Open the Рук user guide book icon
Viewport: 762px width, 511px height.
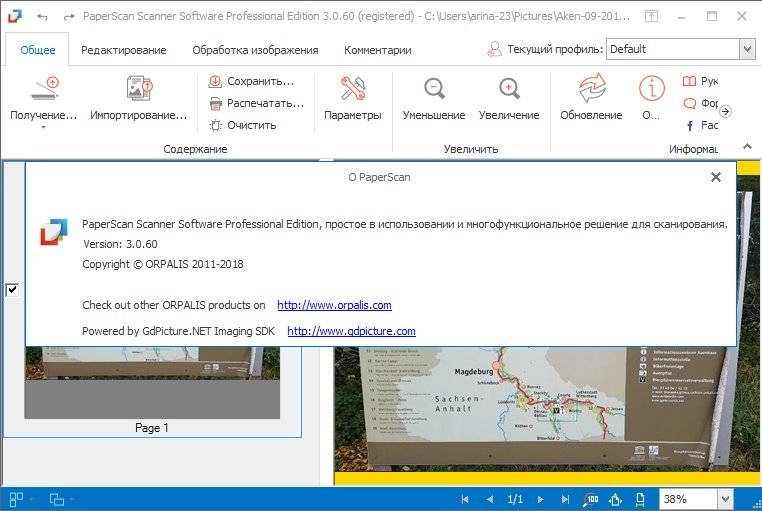pos(689,81)
